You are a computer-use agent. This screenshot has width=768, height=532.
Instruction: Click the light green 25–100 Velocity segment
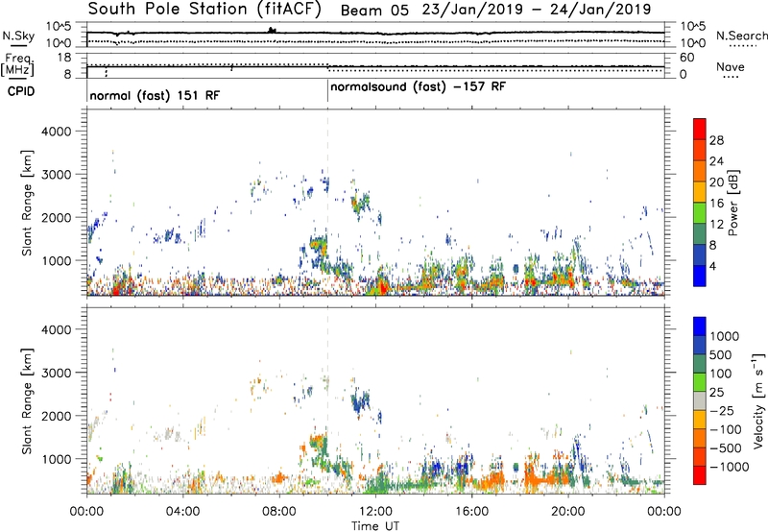click(700, 382)
